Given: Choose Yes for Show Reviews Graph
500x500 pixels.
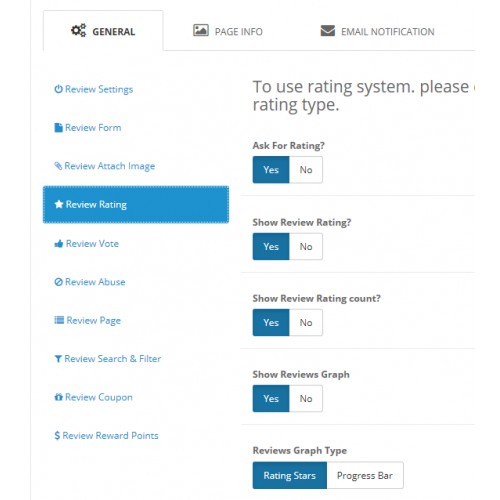Looking at the screenshot, I should pyautogui.click(x=271, y=399).
